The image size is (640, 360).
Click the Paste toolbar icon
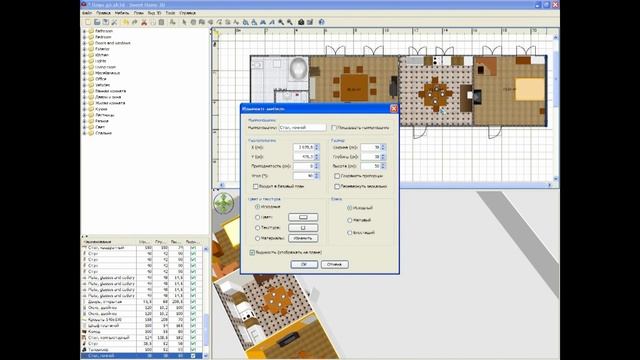[x=162, y=22]
